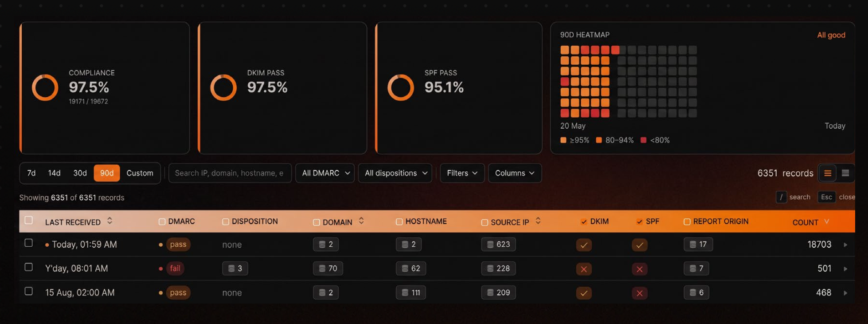
Task: Expand the row with count 501
Action: (x=845, y=269)
